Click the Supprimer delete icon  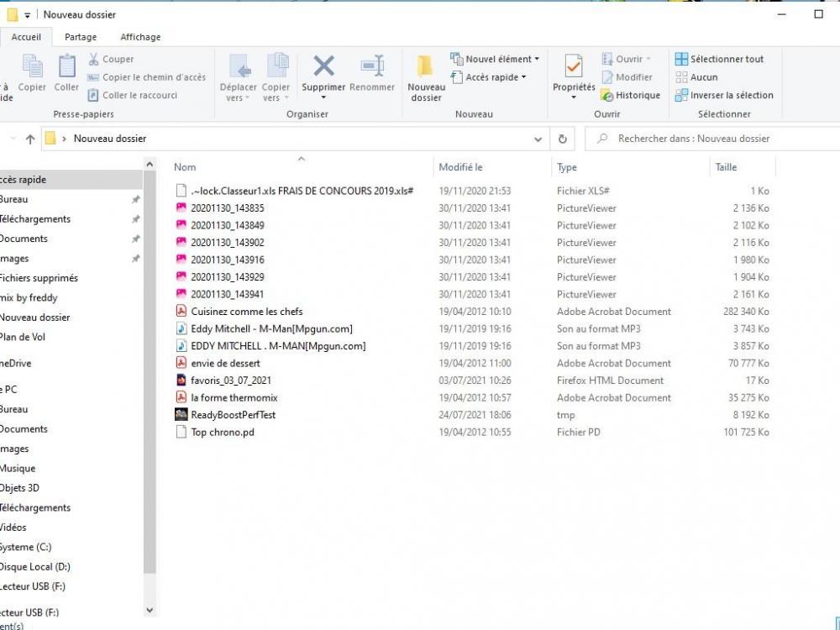coord(323,67)
